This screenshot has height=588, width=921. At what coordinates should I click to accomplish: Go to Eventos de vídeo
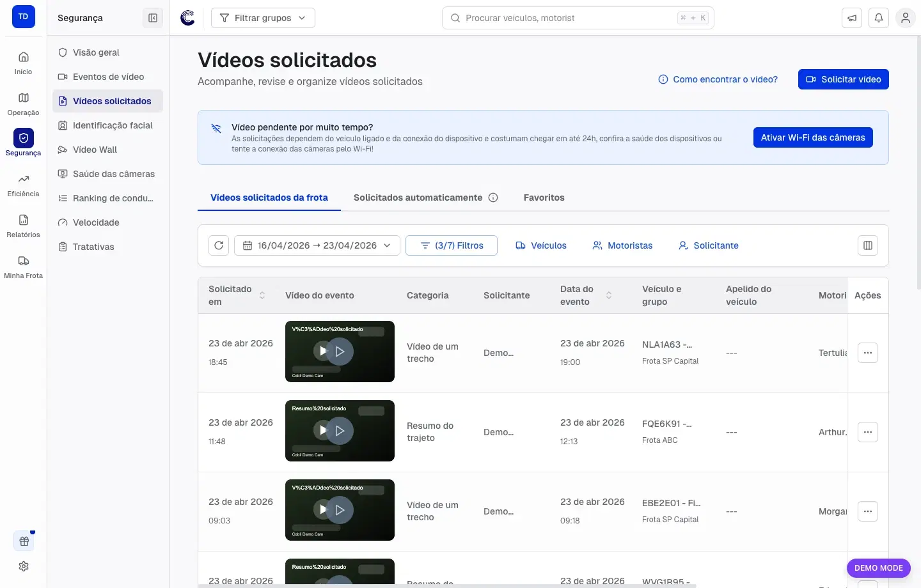pyautogui.click(x=107, y=77)
